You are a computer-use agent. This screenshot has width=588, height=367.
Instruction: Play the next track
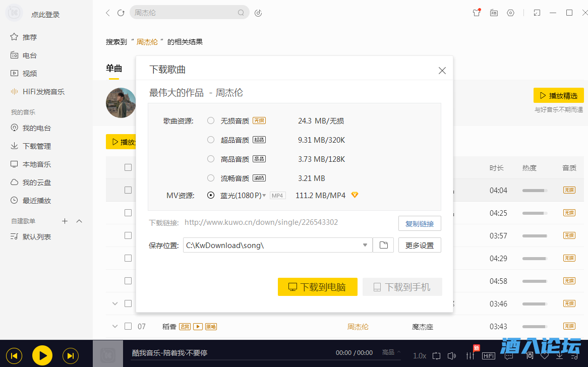(71, 356)
